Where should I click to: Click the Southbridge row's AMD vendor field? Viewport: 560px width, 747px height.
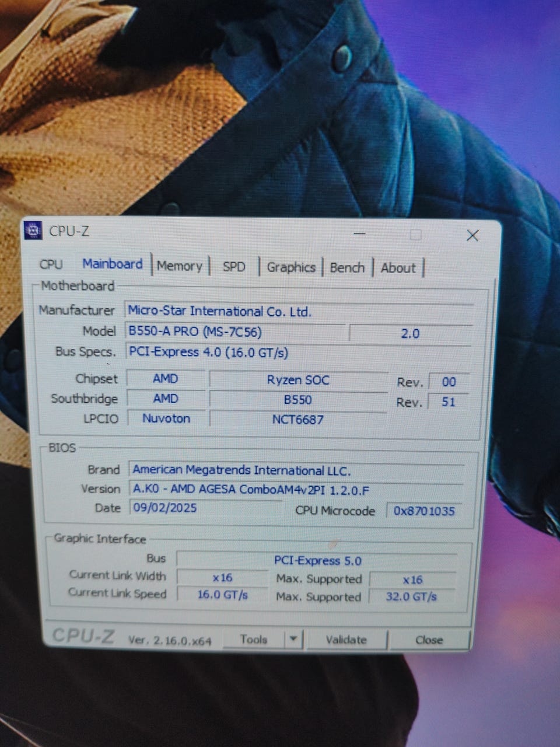pyautogui.click(x=166, y=399)
